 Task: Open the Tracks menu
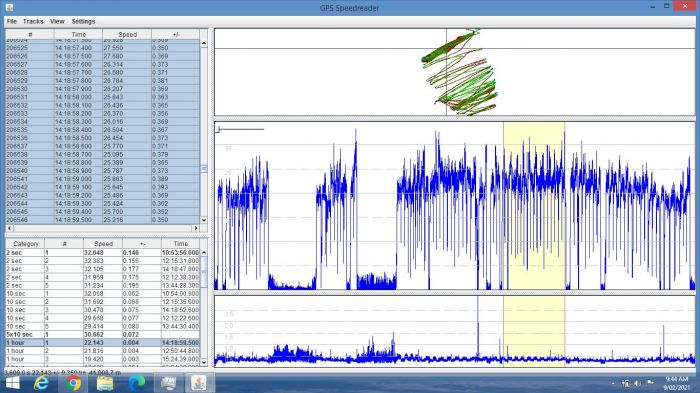click(x=33, y=21)
